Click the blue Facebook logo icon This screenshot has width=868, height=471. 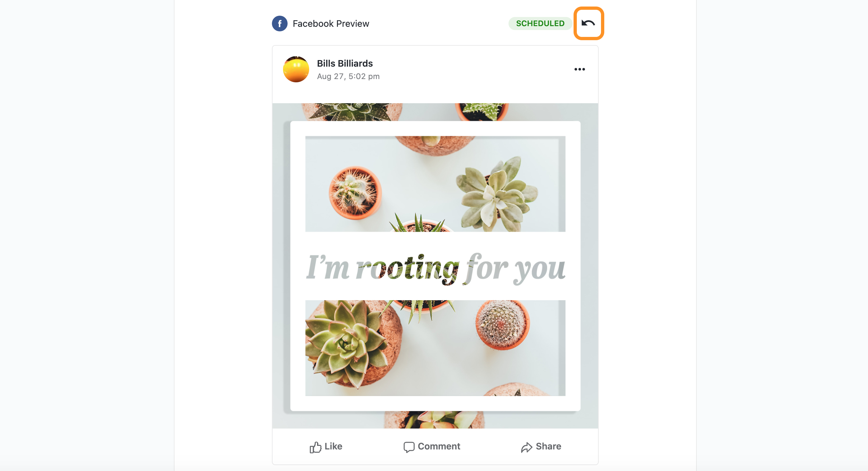280,24
